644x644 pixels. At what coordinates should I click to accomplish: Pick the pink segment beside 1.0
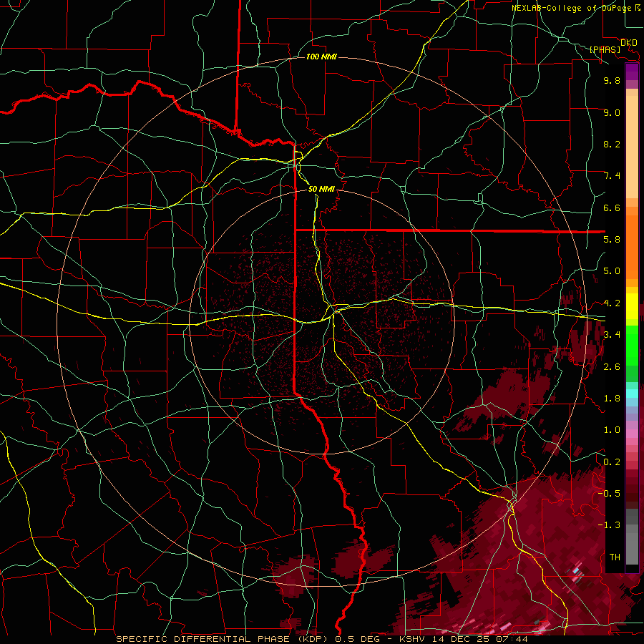pyautogui.click(x=632, y=434)
